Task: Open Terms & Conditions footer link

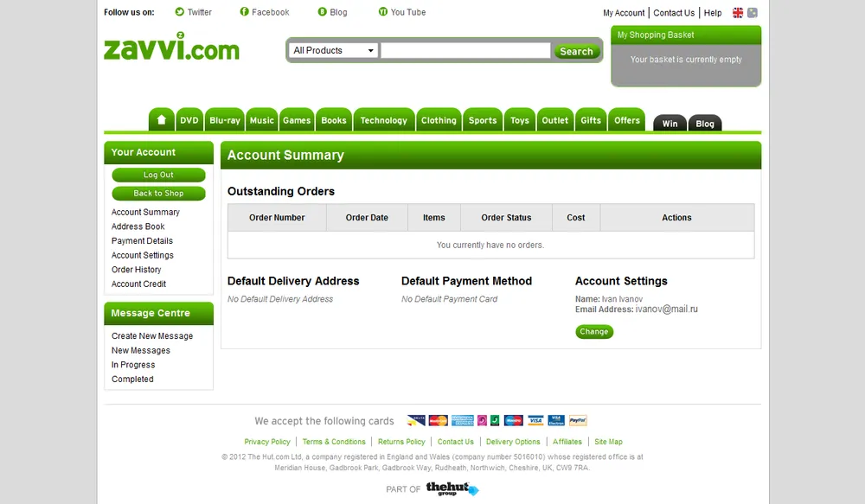Action: click(x=334, y=442)
